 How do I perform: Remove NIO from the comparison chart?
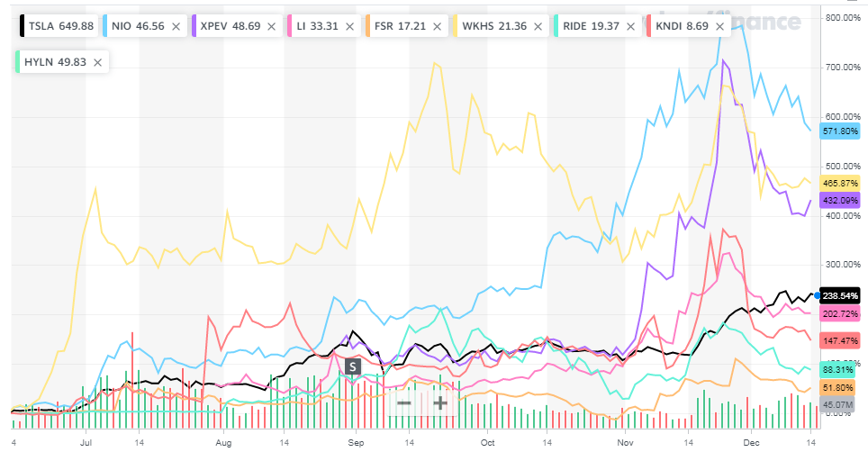click(176, 26)
